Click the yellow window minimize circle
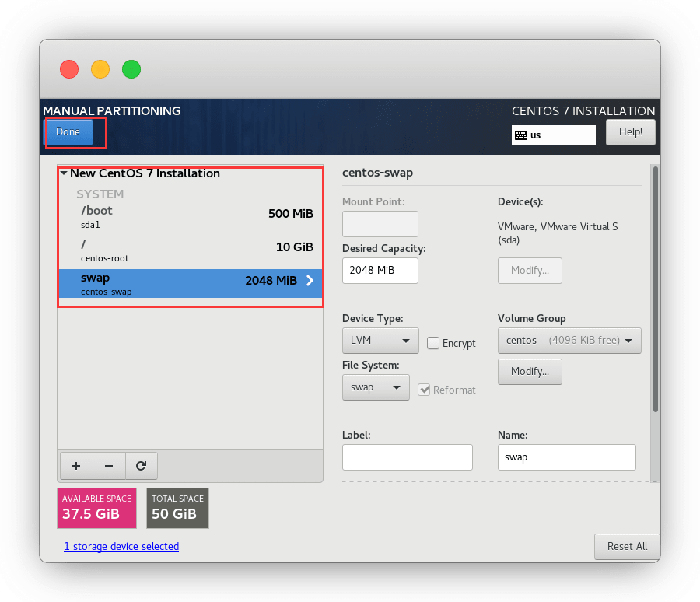 pyautogui.click(x=100, y=69)
